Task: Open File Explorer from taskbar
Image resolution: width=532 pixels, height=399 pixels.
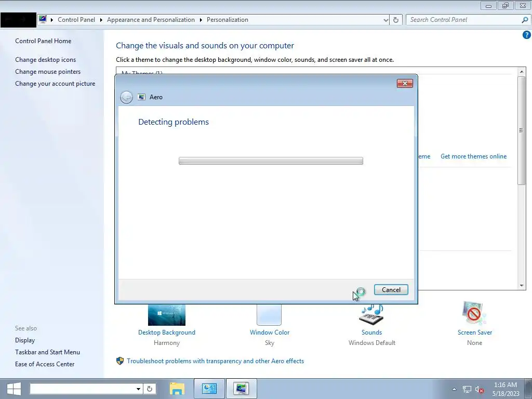Action: (177, 389)
